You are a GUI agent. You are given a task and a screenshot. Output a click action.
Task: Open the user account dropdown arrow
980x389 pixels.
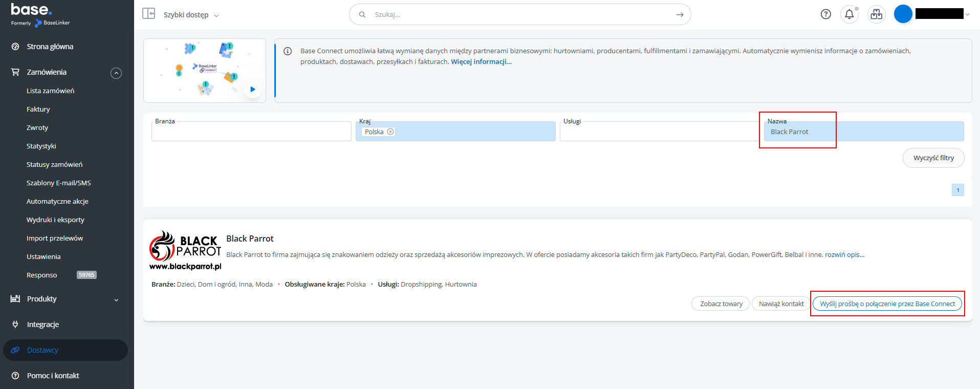point(967,14)
